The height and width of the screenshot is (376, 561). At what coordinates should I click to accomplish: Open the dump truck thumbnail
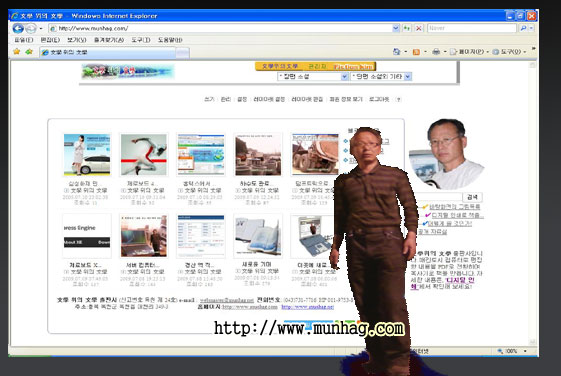point(315,155)
